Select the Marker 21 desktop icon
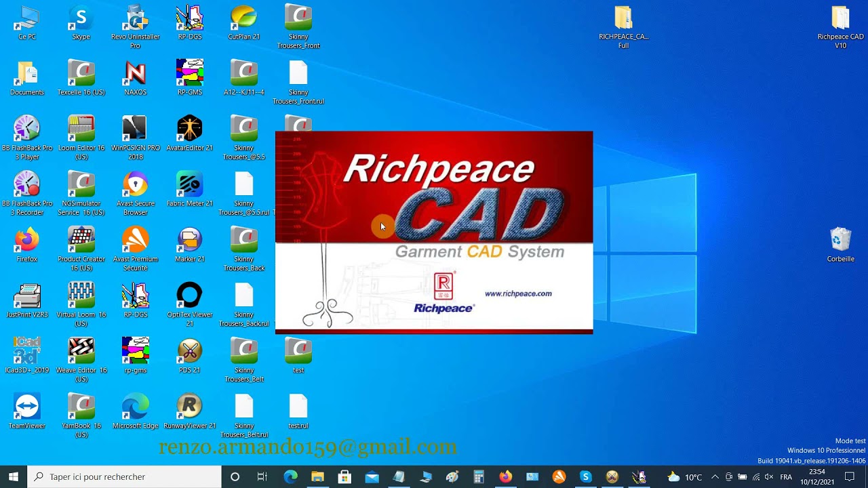868x488 pixels. (x=190, y=245)
